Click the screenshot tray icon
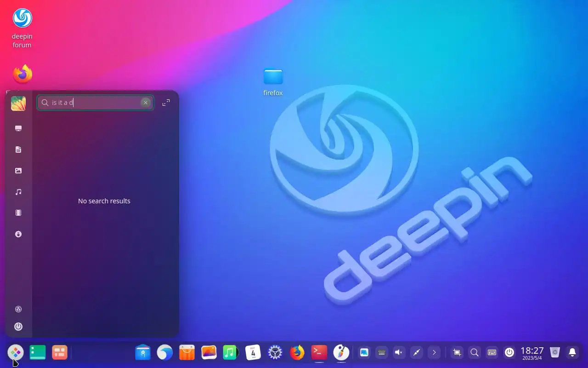The height and width of the screenshot is (368, 588). (457, 353)
